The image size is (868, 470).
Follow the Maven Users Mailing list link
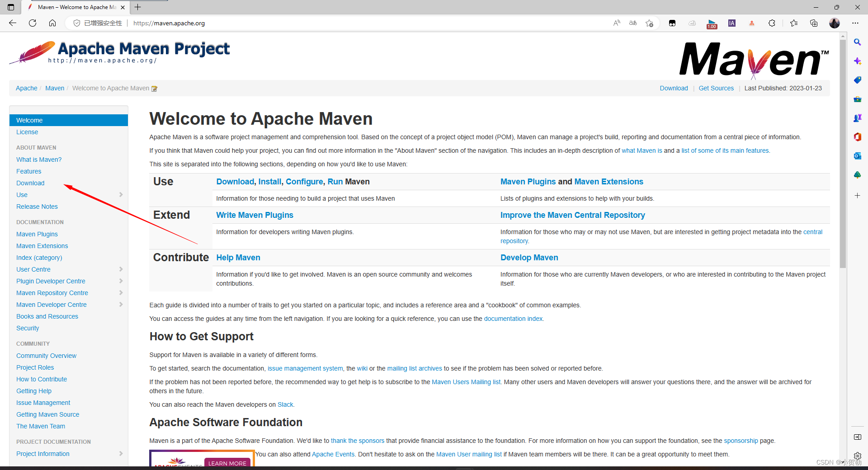[x=466, y=382]
